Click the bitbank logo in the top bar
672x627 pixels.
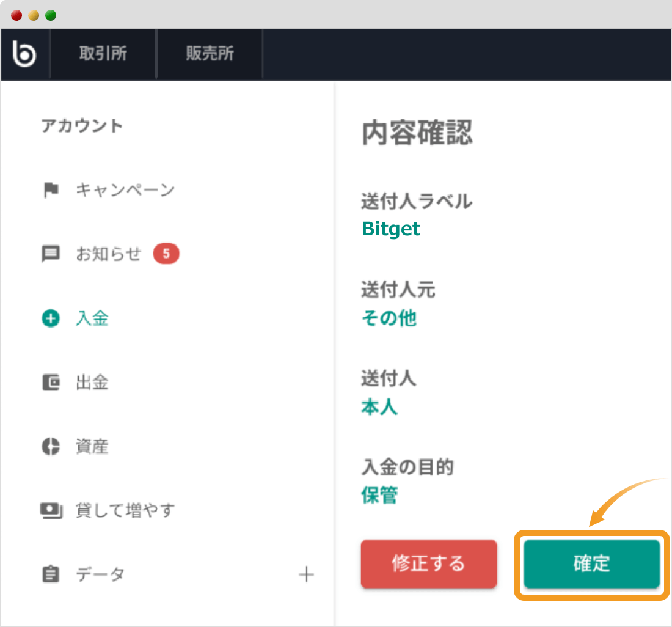coord(24,54)
